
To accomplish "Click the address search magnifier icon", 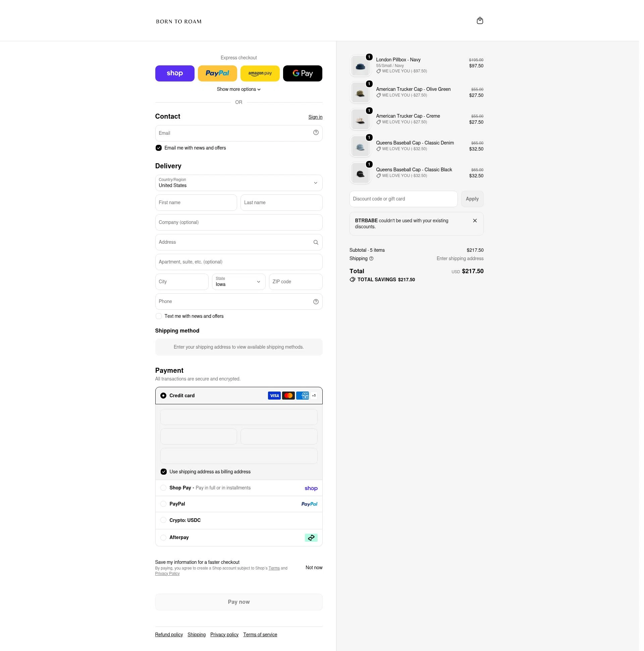I will pos(316,242).
